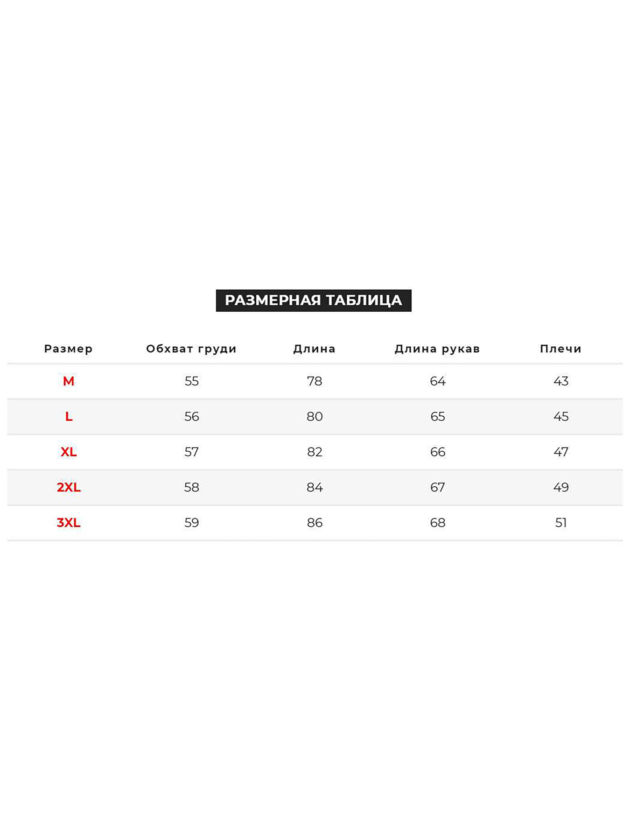Screen dimensions: 630x840
Task: Select the red XL size label
Action: point(69,452)
